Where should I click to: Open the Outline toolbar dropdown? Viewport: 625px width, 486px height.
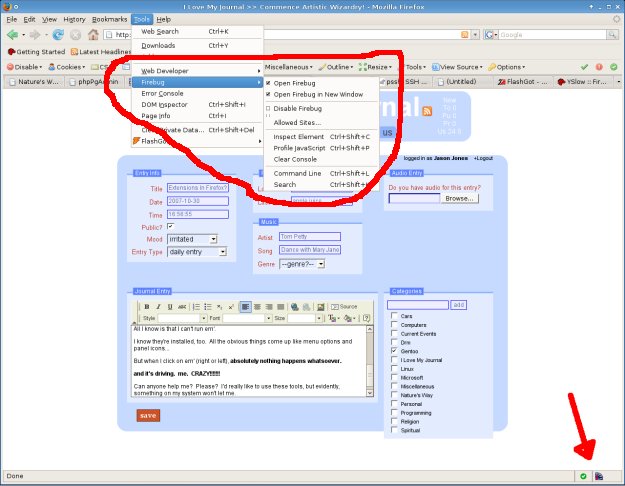point(336,67)
